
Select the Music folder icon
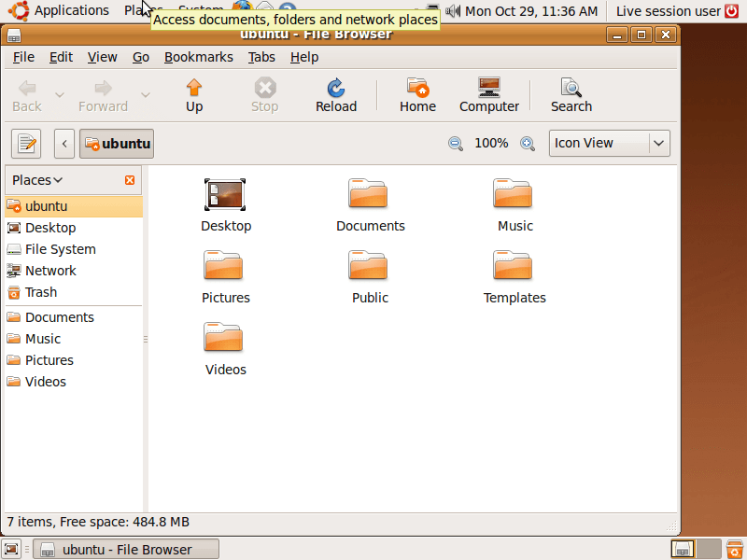coord(513,193)
